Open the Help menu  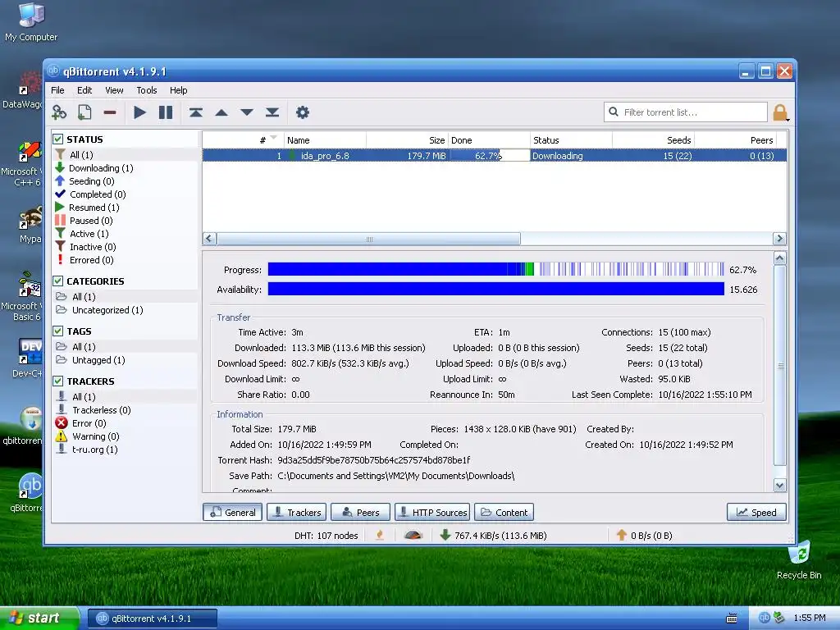[178, 90]
